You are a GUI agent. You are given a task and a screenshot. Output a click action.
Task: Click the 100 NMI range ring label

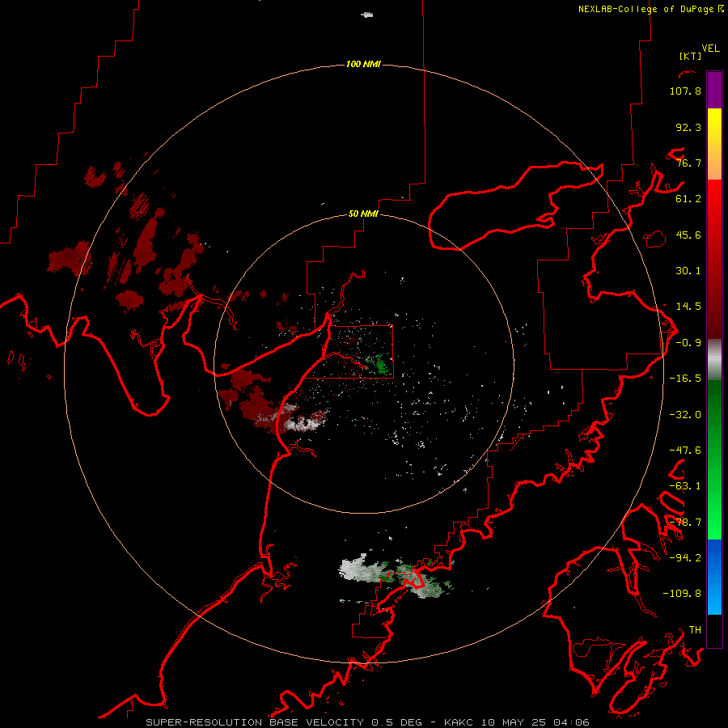point(363,64)
